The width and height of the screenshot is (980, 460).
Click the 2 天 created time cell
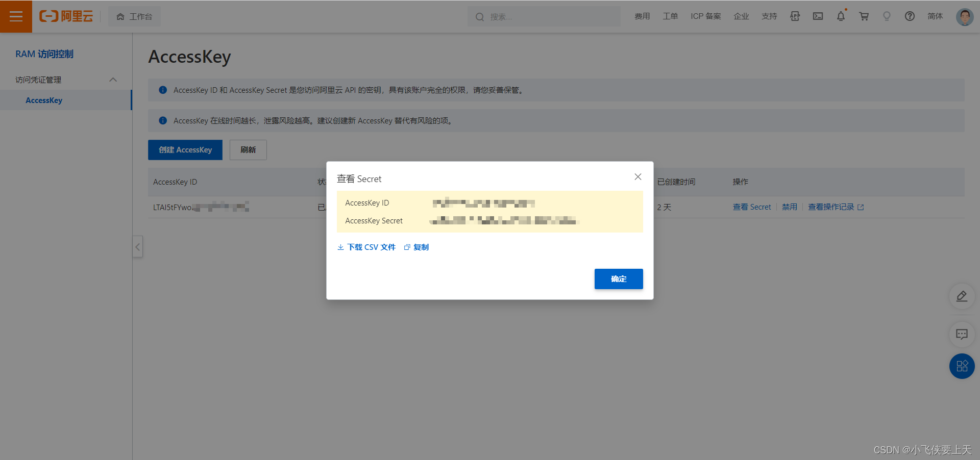pyautogui.click(x=664, y=207)
